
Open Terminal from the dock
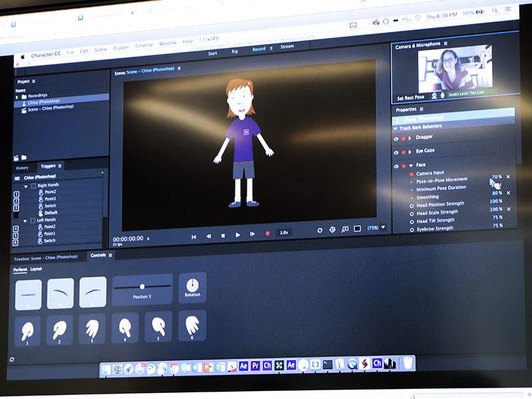tap(327, 364)
